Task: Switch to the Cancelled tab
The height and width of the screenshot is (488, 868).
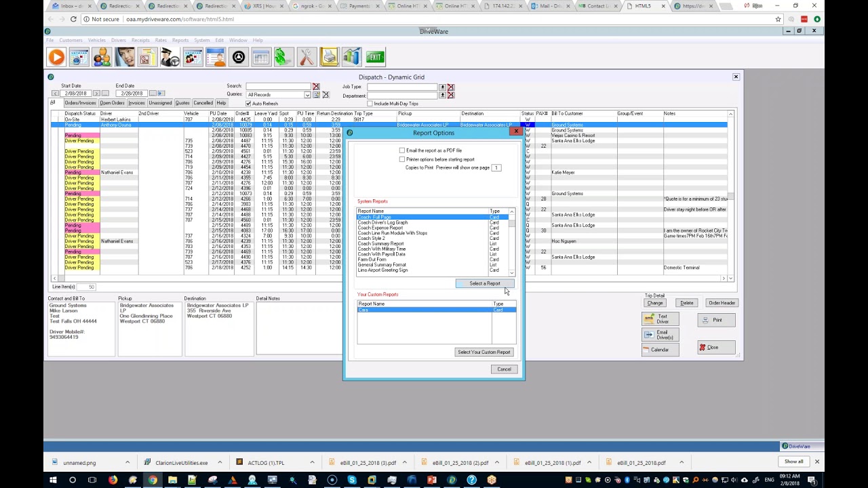Action: click(x=203, y=103)
